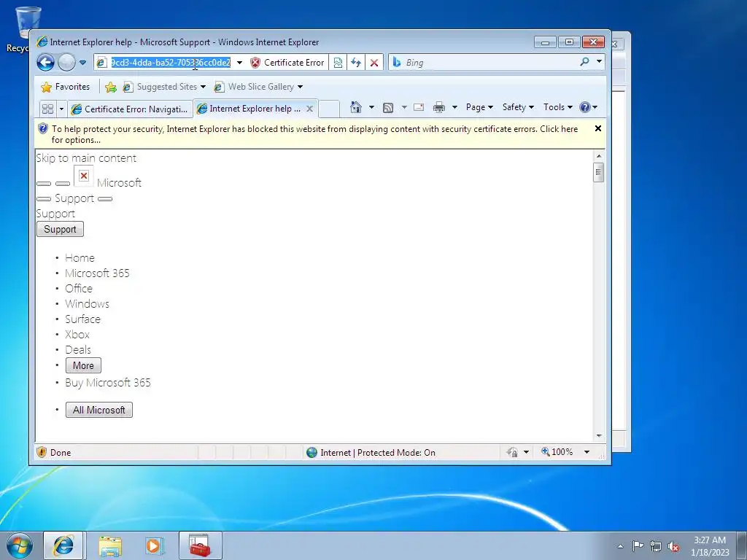This screenshot has height=560, width=747.
Task: Click the search magnifier icon
Action: [x=584, y=62]
